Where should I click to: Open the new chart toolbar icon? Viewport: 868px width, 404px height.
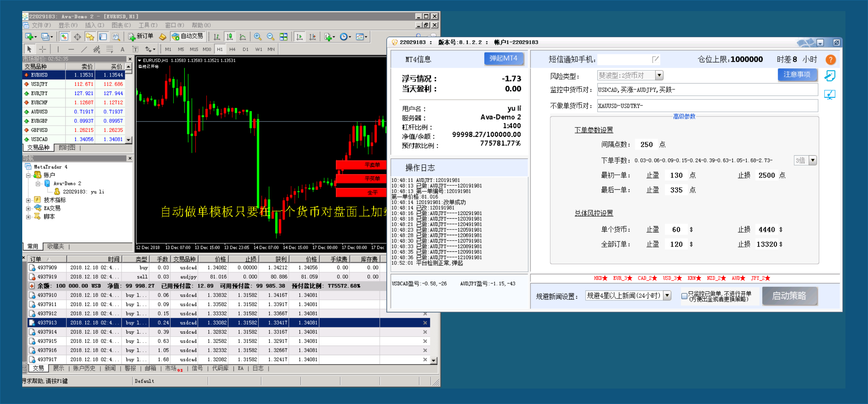click(x=30, y=36)
